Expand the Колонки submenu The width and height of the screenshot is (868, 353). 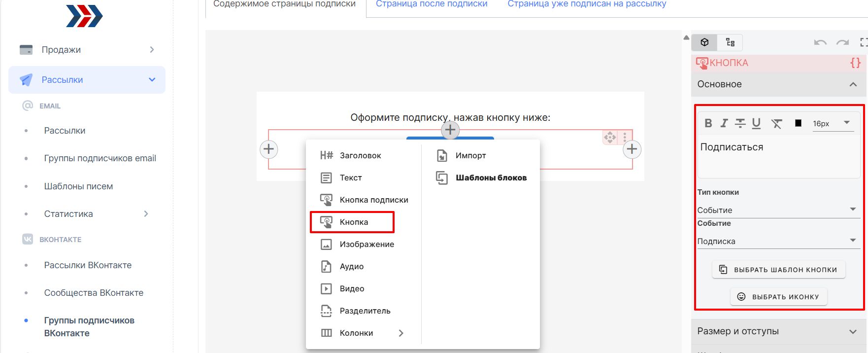(x=363, y=333)
